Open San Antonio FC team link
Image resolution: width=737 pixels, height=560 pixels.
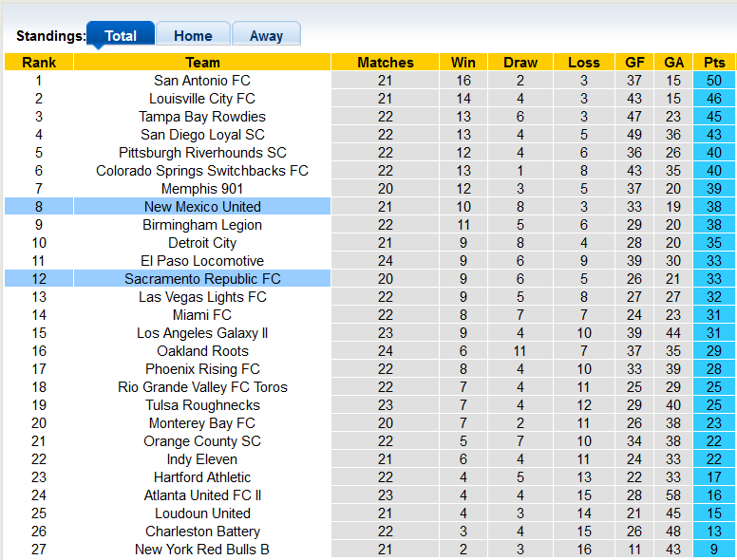click(202, 81)
